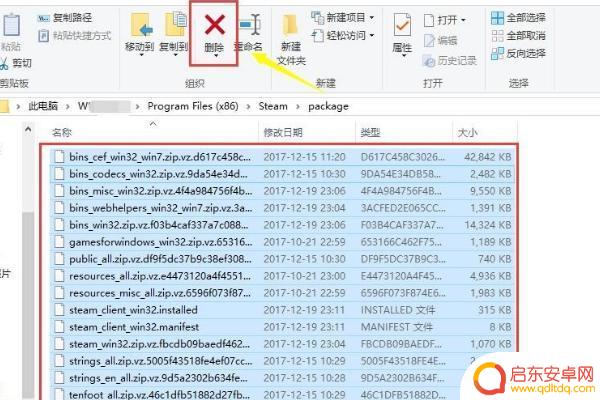Image resolution: width=600 pixels, height=400 pixels.
Task: Click Invert selection (反向选择)
Action: coord(518,54)
